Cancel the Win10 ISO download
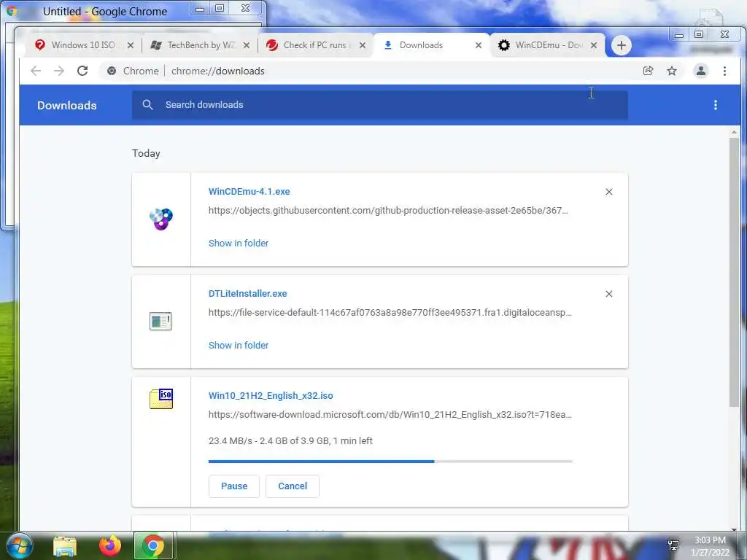This screenshot has width=747, height=560. (293, 486)
